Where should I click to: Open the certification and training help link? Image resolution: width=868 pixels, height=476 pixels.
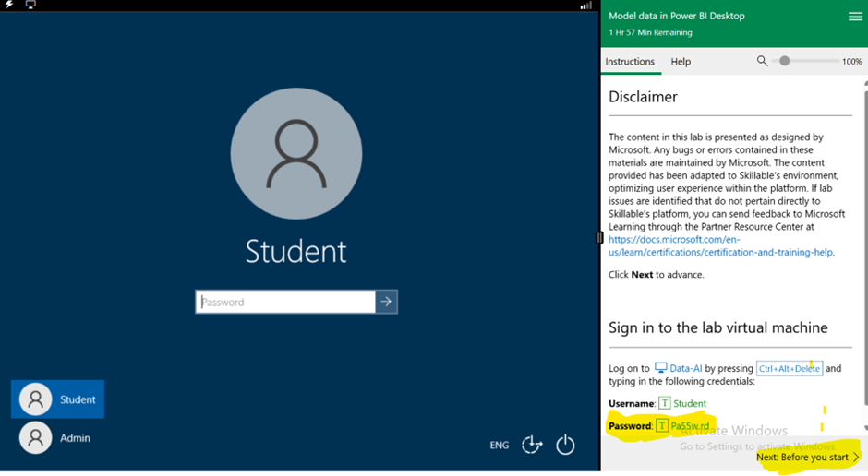[721, 246]
